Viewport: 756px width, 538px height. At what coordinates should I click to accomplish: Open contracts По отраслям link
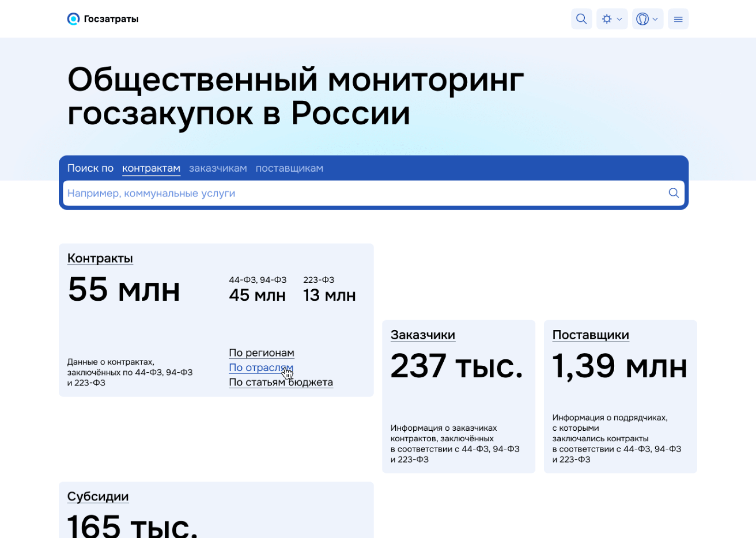tap(261, 368)
